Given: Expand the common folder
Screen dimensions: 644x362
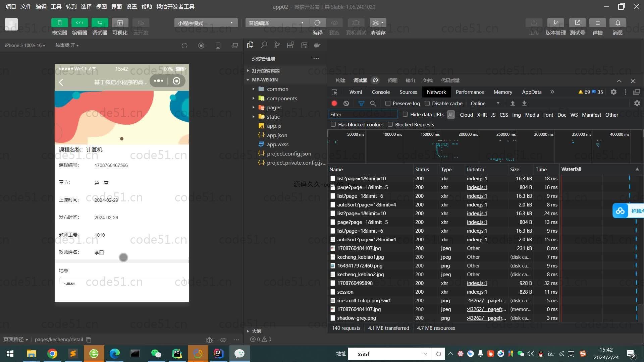Looking at the screenshot, I should (x=277, y=89).
